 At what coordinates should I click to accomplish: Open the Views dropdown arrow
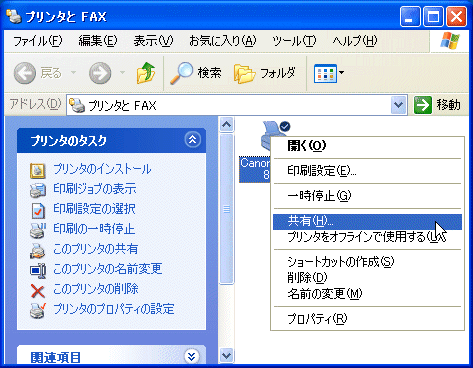coord(341,72)
